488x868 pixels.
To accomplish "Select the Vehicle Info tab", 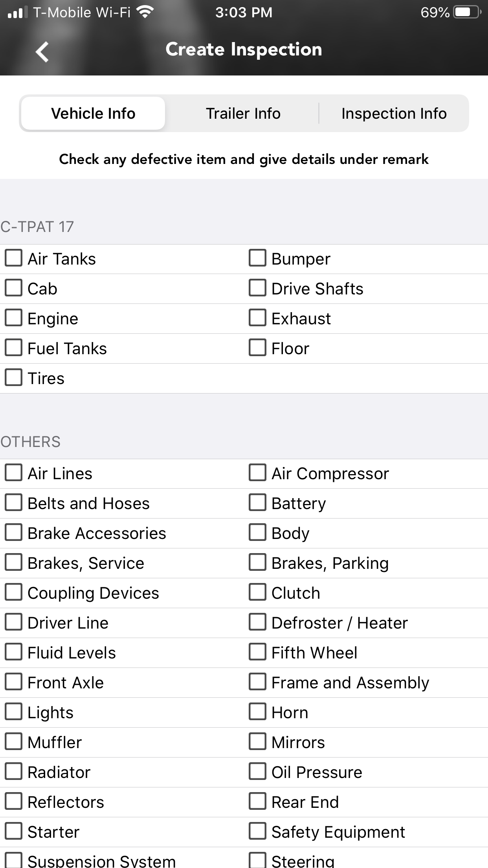I will [x=93, y=114].
